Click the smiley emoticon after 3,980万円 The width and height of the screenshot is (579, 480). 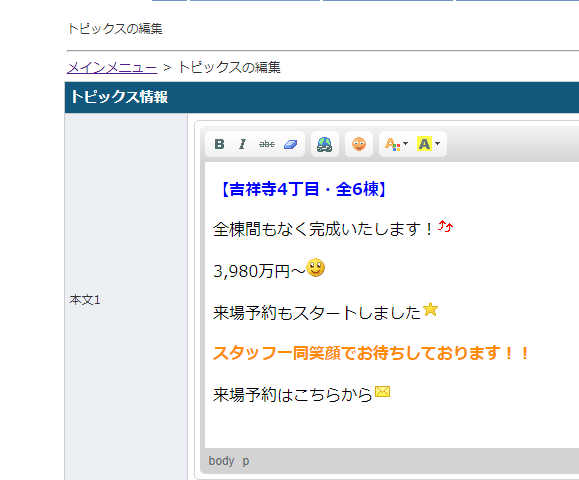315,267
